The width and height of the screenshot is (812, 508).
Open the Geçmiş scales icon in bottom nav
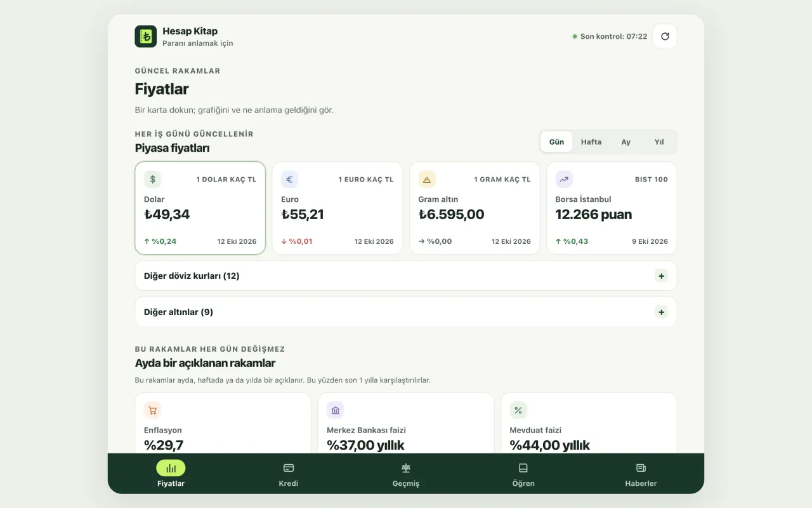point(406,468)
